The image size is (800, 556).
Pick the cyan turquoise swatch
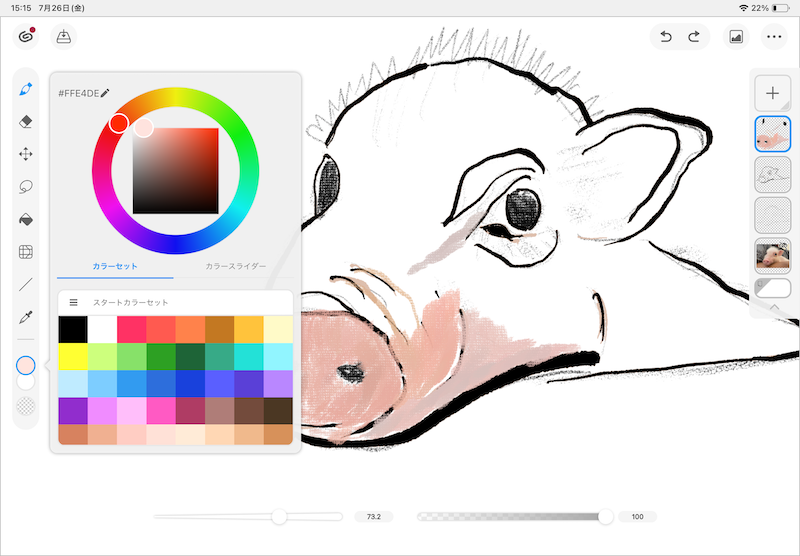coord(249,357)
